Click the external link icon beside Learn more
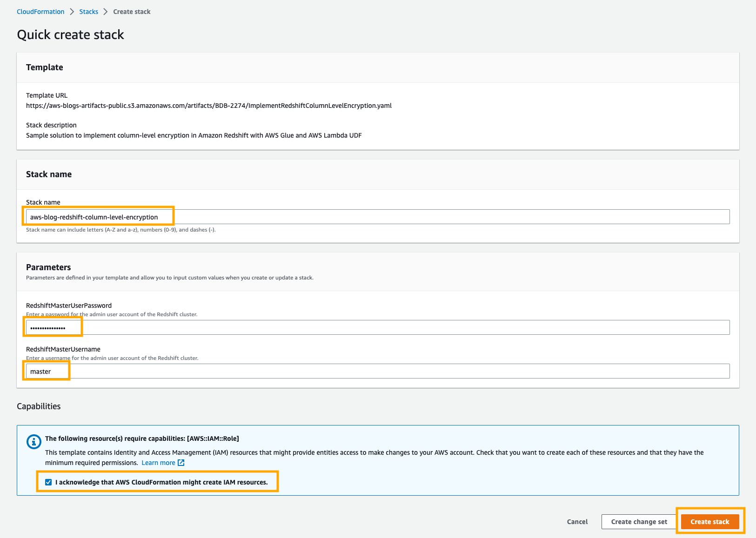The image size is (756, 538). [181, 463]
